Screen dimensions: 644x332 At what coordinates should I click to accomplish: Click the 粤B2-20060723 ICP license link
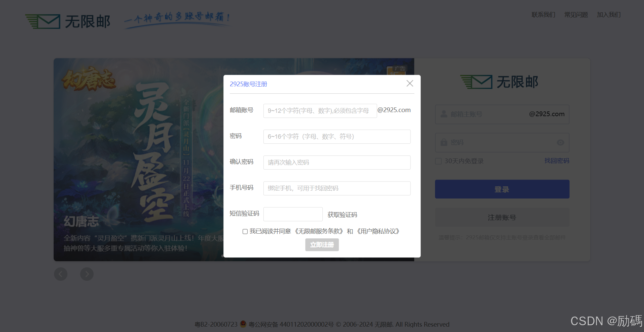(216, 325)
